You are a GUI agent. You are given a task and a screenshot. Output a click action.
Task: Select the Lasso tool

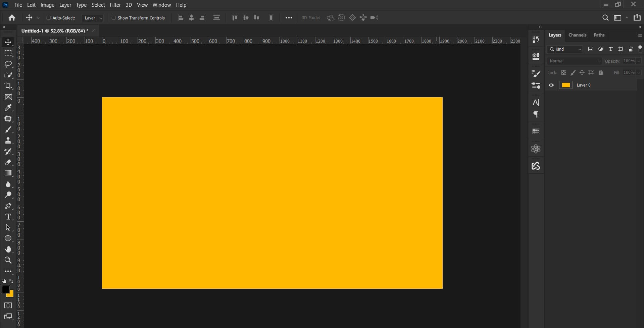click(x=8, y=64)
